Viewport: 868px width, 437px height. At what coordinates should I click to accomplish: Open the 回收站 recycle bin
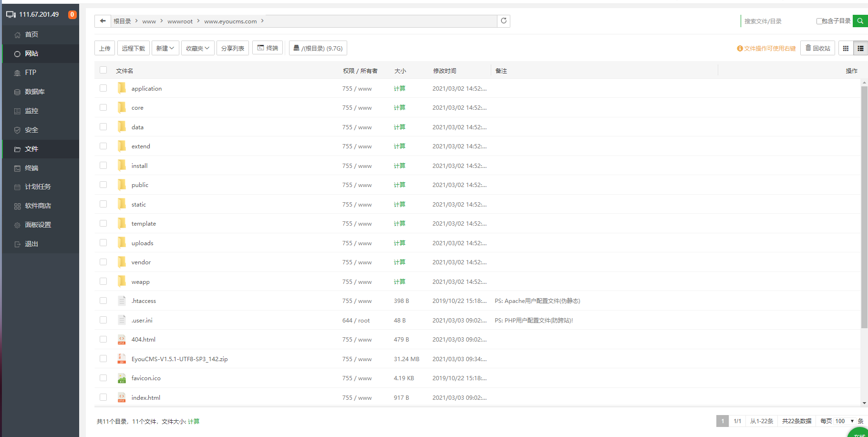click(817, 48)
